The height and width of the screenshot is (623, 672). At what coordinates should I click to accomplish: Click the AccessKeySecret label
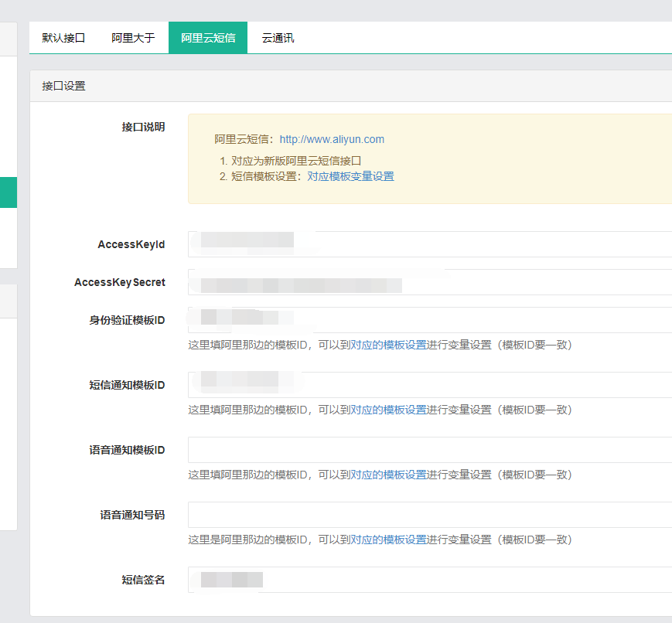point(120,282)
